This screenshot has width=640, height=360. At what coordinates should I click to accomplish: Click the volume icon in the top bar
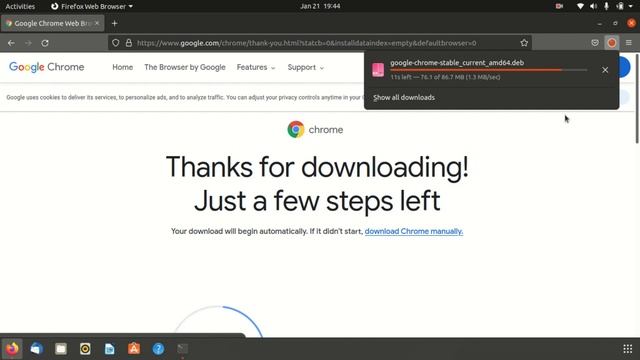pos(593,6)
